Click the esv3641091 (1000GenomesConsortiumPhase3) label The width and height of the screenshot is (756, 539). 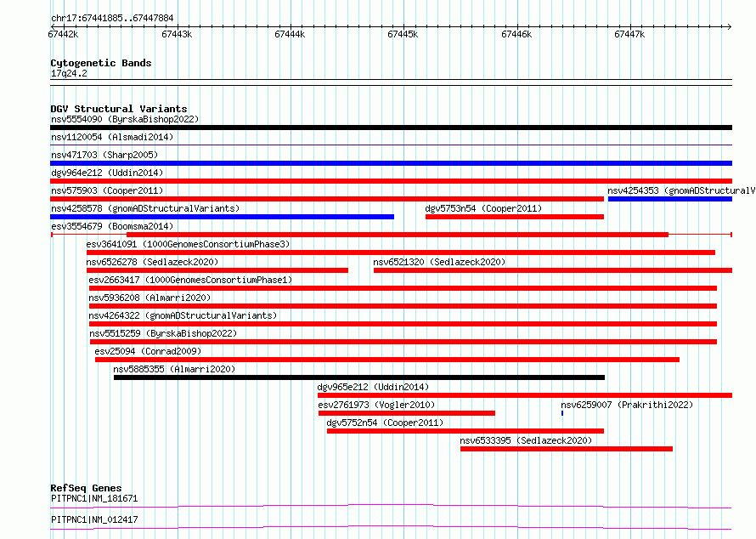coord(188,244)
